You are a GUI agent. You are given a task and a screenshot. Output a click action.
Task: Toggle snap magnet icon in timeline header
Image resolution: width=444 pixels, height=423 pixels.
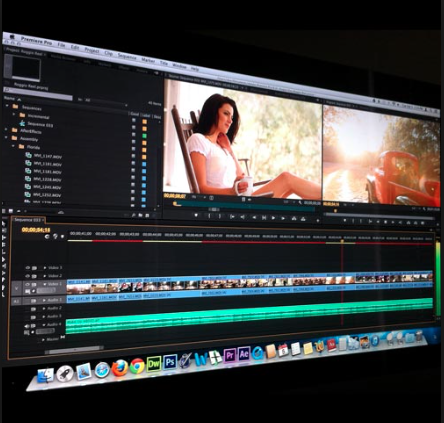(47, 236)
